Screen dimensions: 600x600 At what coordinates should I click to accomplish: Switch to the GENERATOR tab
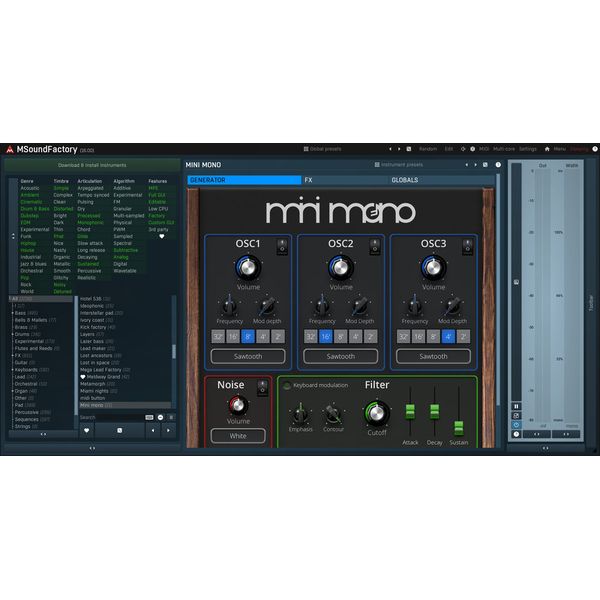click(244, 180)
